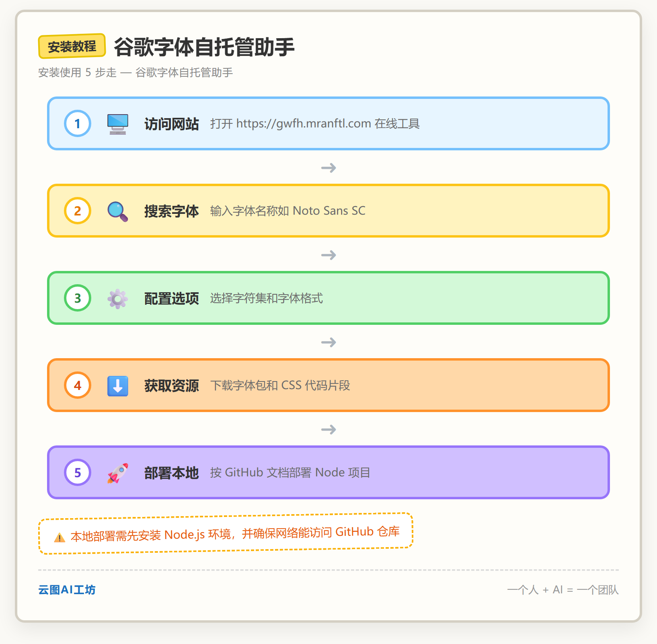This screenshot has width=657, height=644.
Task: Select the step title 配置选项
Action: click(172, 298)
